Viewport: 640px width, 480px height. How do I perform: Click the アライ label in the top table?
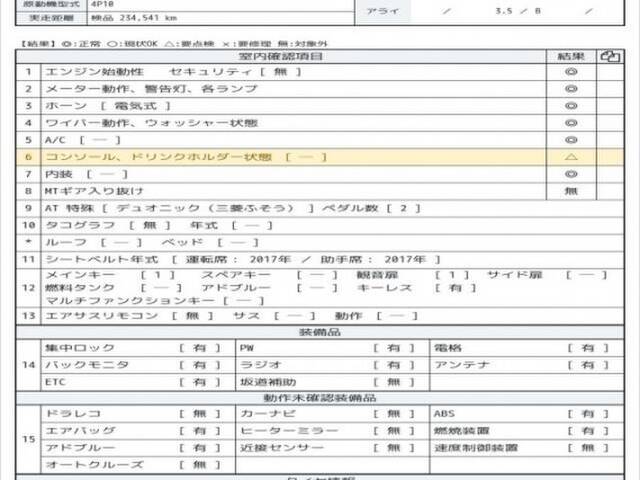pyautogui.click(x=382, y=11)
